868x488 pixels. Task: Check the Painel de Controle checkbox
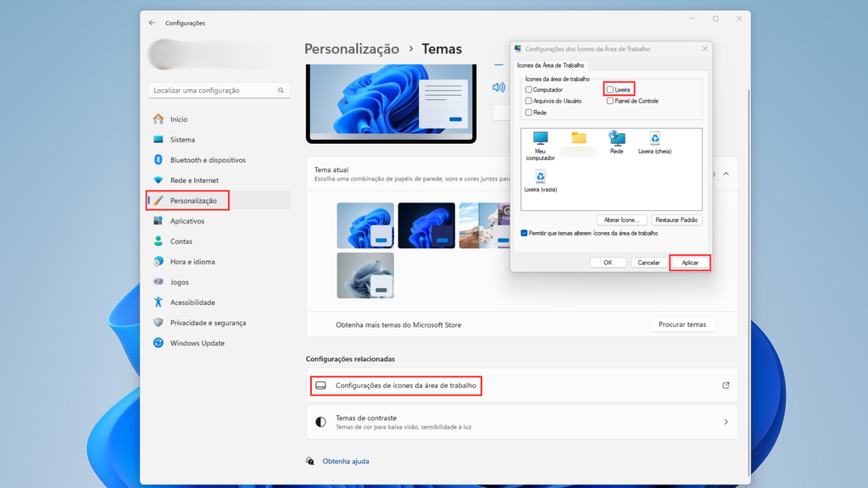(x=610, y=101)
